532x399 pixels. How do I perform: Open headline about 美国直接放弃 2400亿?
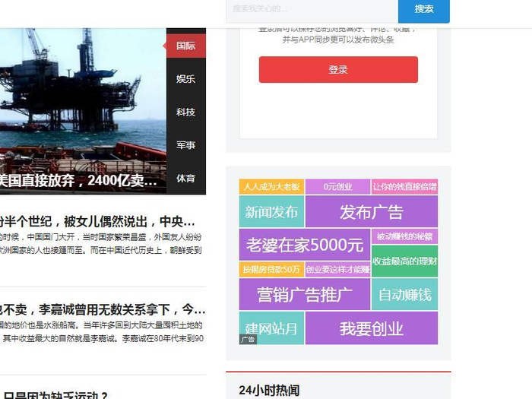coord(78,181)
